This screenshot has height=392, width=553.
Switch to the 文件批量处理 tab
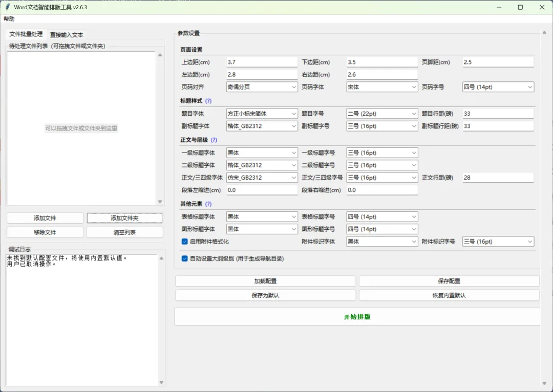pyautogui.click(x=26, y=34)
